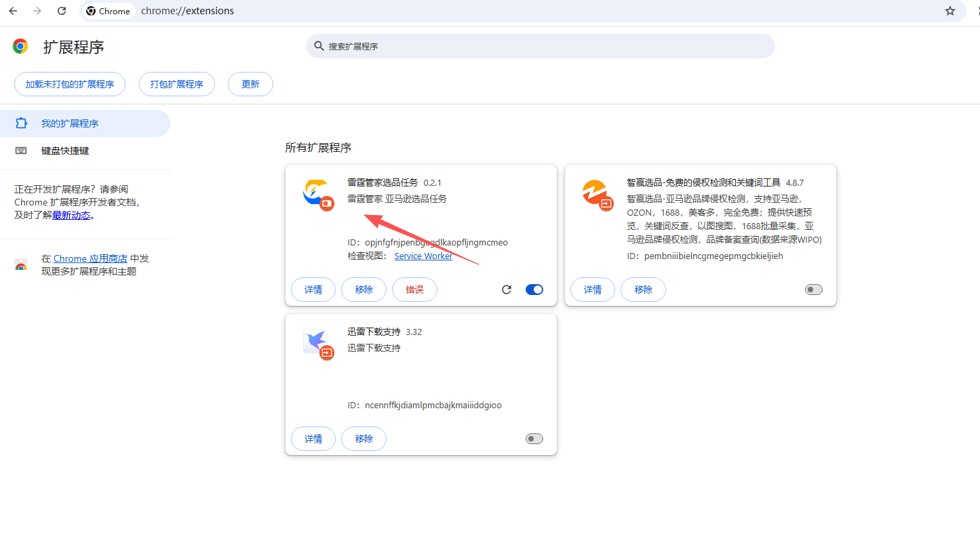Screen dimensions: 980x552
Task: Click the browser back arrow
Action: [13, 11]
